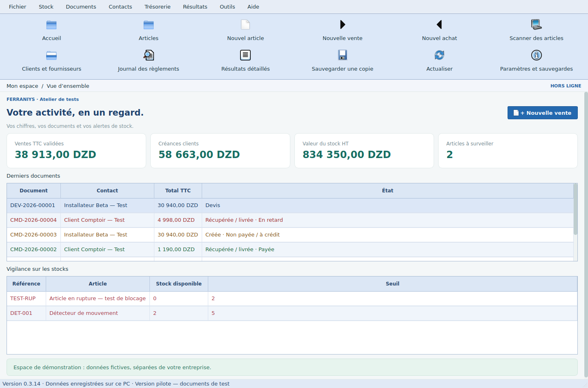Screen dimensions: 588x388
Task: Open the Contacts menu
Action: tap(120, 7)
